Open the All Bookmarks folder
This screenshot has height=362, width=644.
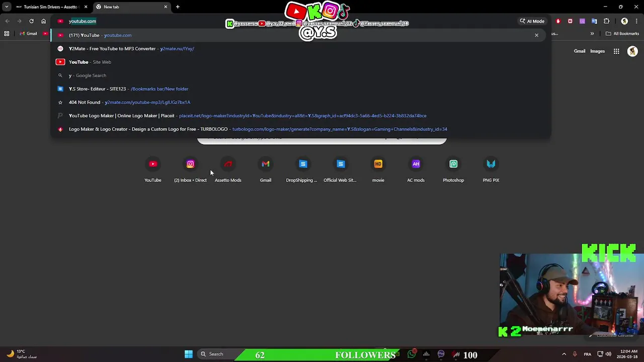(622, 34)
